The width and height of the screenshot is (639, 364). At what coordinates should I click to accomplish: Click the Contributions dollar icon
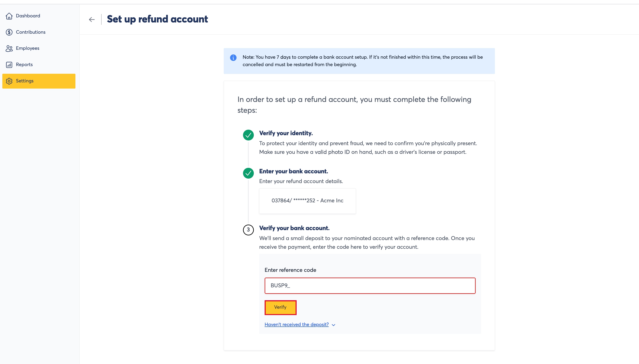tap(9, 32)
